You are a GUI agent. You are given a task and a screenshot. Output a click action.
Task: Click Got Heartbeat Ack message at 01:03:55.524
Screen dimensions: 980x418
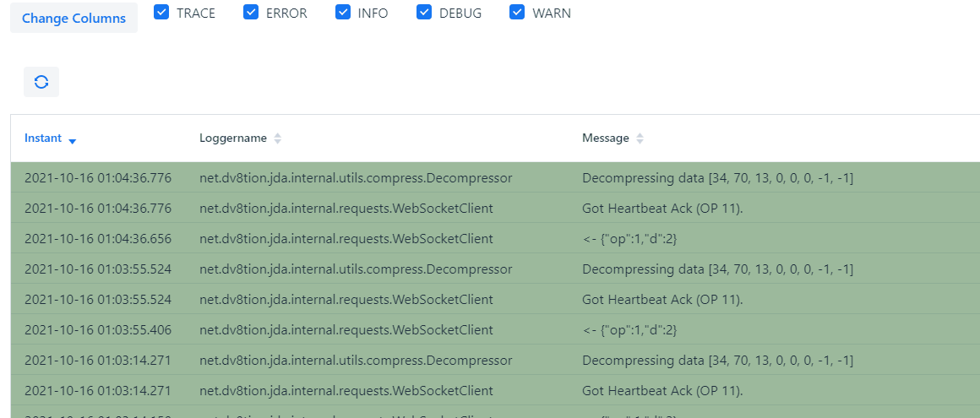coord(662,300)
